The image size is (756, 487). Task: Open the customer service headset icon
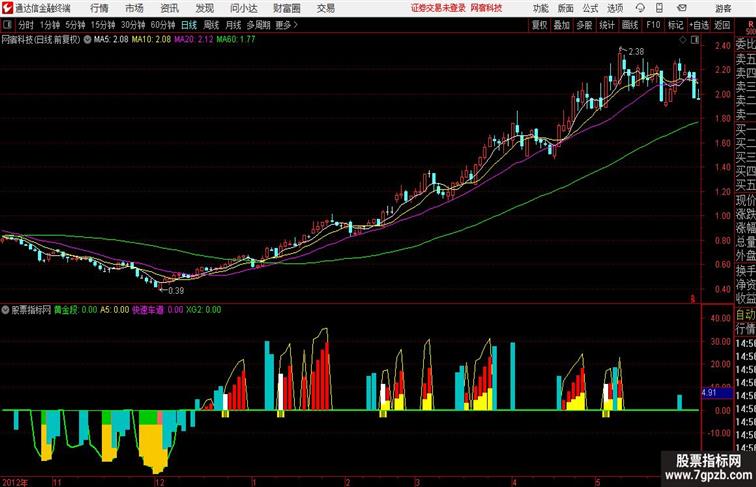[x=640, y=8]
